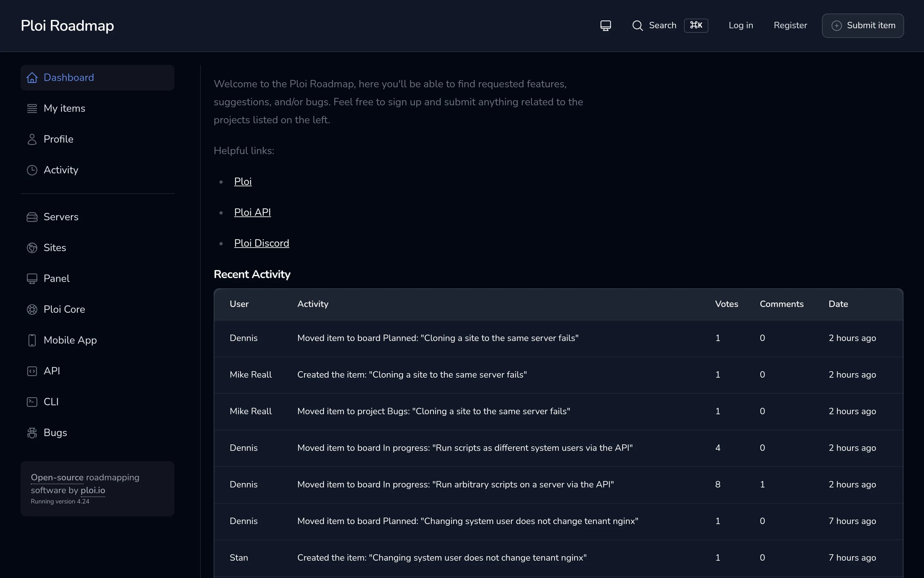Screen dimensions: 924x578
Task: Click the Sites globe icon
Action: [32, 248]
